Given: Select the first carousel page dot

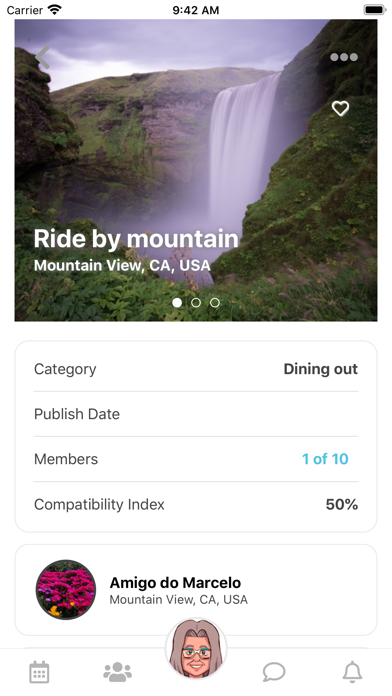Looking at the screenshot, I should coord(177,303).
